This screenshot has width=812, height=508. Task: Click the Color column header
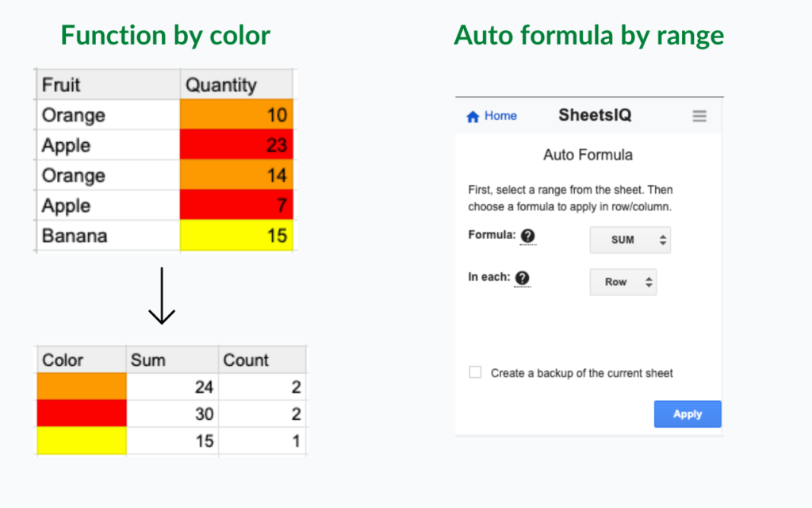(x=82, y=360)
